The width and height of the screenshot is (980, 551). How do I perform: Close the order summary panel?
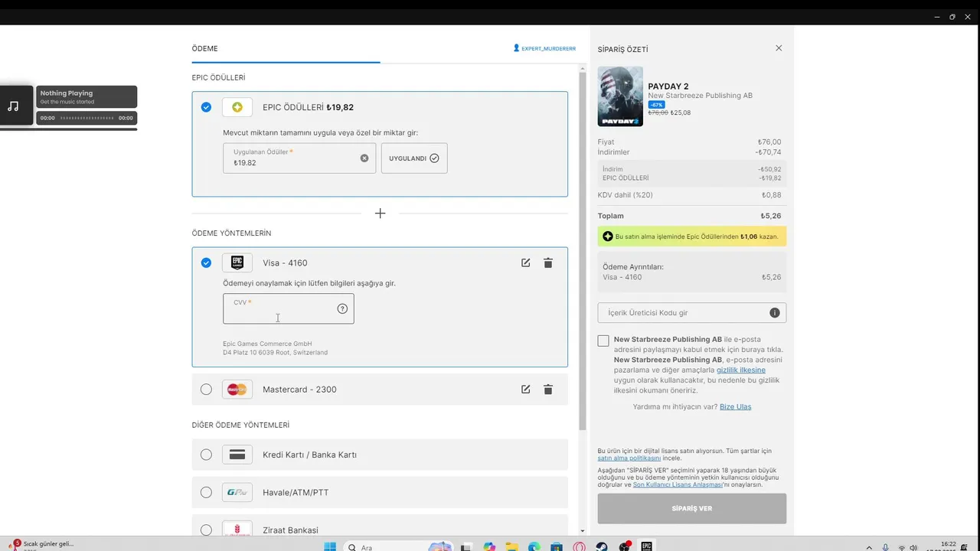[x=779, y=48]
